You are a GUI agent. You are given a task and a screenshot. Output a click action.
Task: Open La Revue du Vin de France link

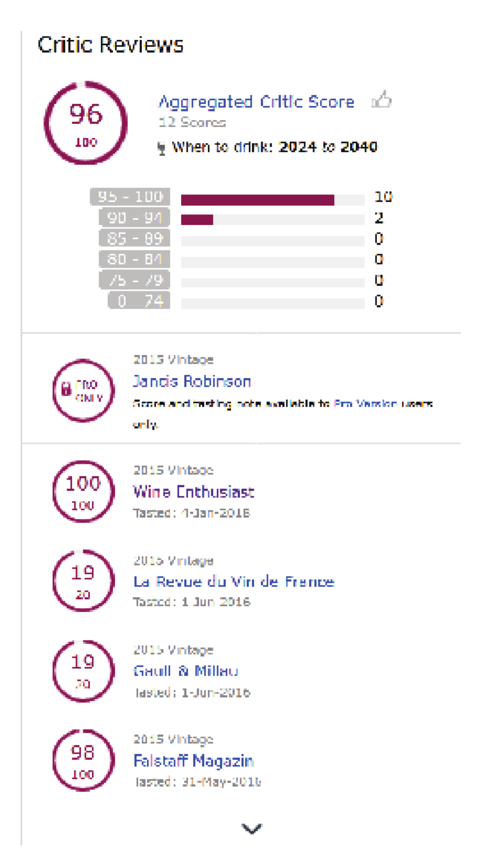(x=234, y=582)
